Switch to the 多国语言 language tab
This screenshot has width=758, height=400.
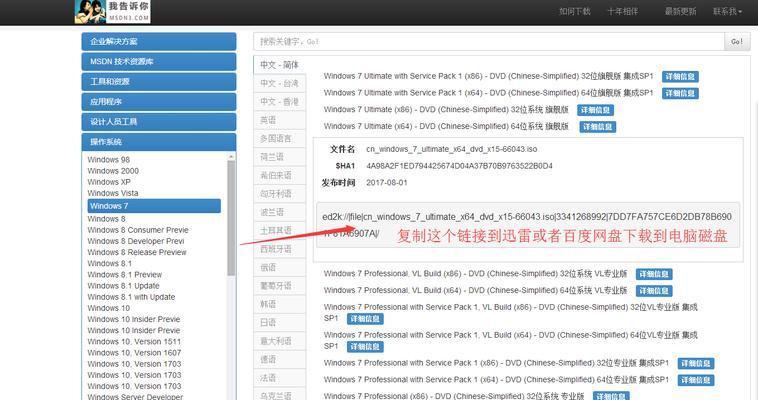point(279,138)
